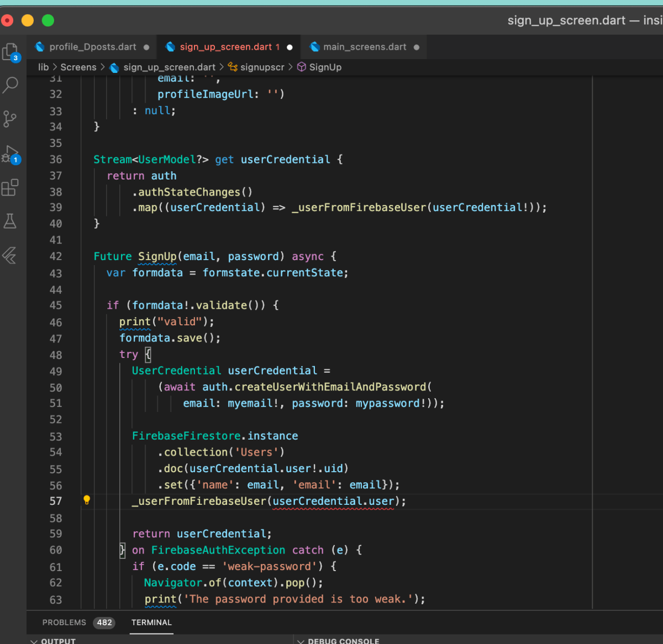Click the lightbulb quick-fix icon on line 57
This screenshot has width=663, height=644.
click(87, 500)
